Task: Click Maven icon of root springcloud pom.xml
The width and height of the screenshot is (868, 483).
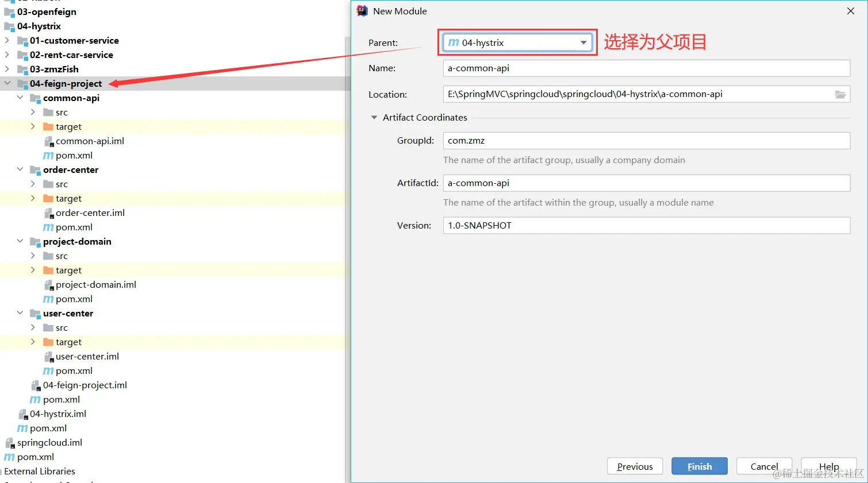Action: [x=9, y=457]
